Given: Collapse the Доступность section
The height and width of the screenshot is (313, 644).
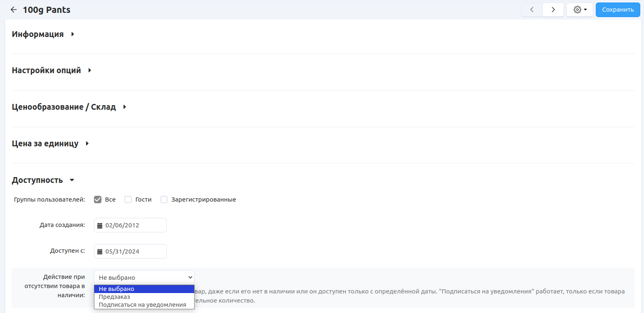Looking at the screenshot, I should 72,180.
